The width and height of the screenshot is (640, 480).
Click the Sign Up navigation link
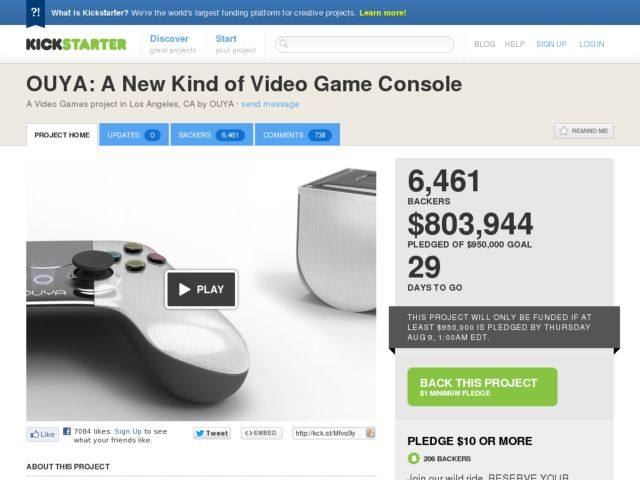coord(551,44)
